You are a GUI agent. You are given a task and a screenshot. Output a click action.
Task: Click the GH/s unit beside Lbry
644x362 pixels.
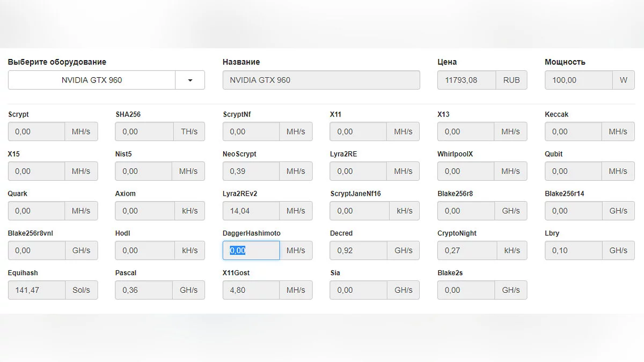click(618, 250)
